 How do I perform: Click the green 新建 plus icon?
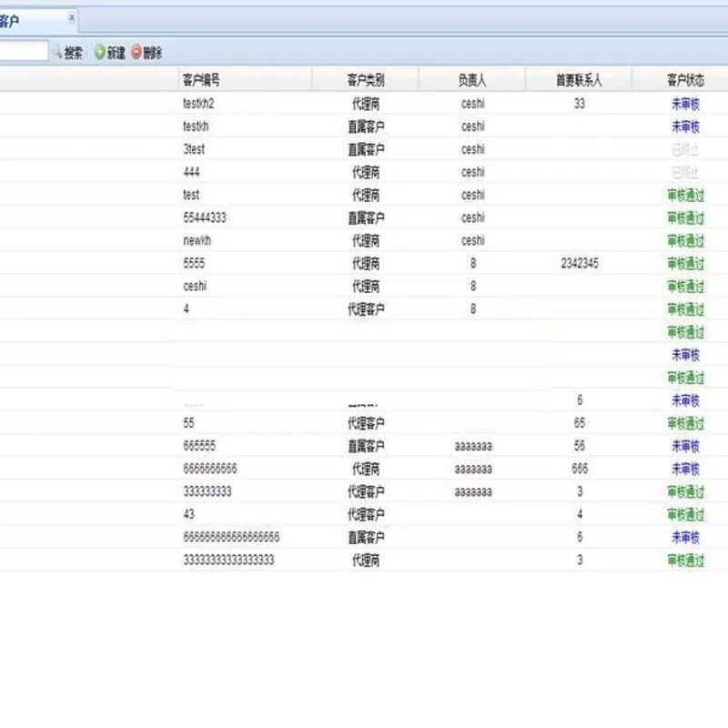click(99, 52)
